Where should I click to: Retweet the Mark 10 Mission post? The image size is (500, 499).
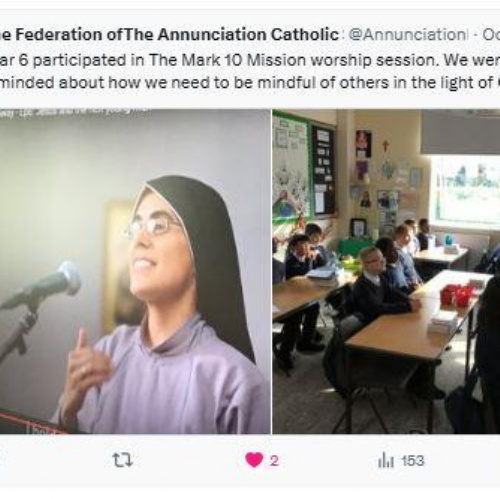(122, 460)
